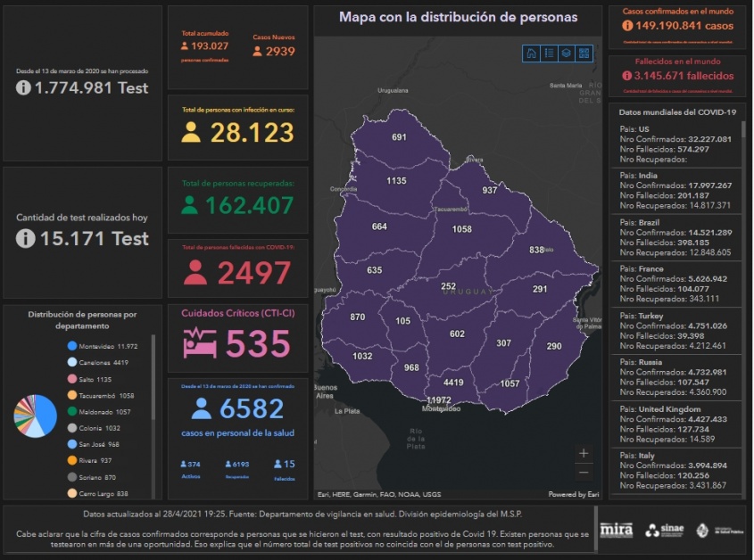Click info icon beside 1.774.981 Test
The height and width of the screenshot is (560, 754).
point(24,88)
